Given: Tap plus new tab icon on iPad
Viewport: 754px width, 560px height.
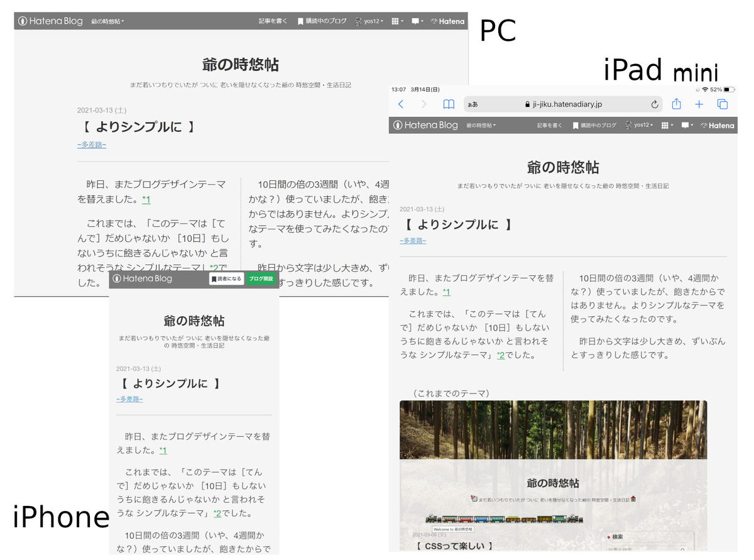Looking at the screenshot, I should click(x=699, y=104).
